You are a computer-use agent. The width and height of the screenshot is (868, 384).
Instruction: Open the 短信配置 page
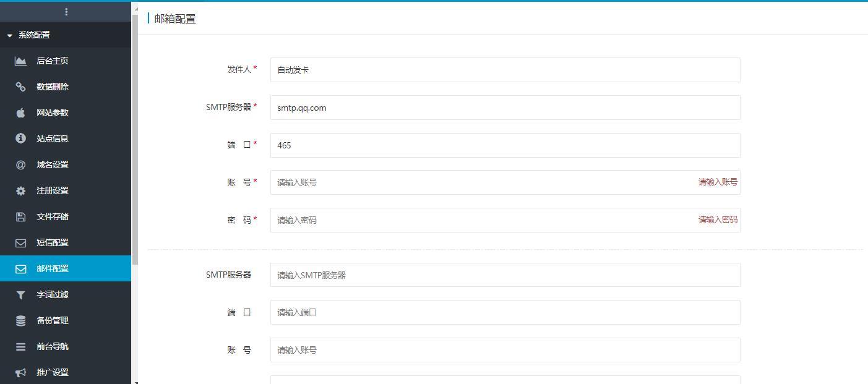[x=66, y=242]
